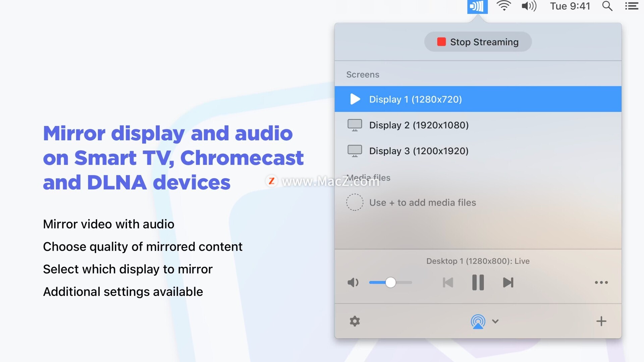The width and height of the screenshot is (644, 362).
Task: Pause the live playback
Action: tap(478, 282)
